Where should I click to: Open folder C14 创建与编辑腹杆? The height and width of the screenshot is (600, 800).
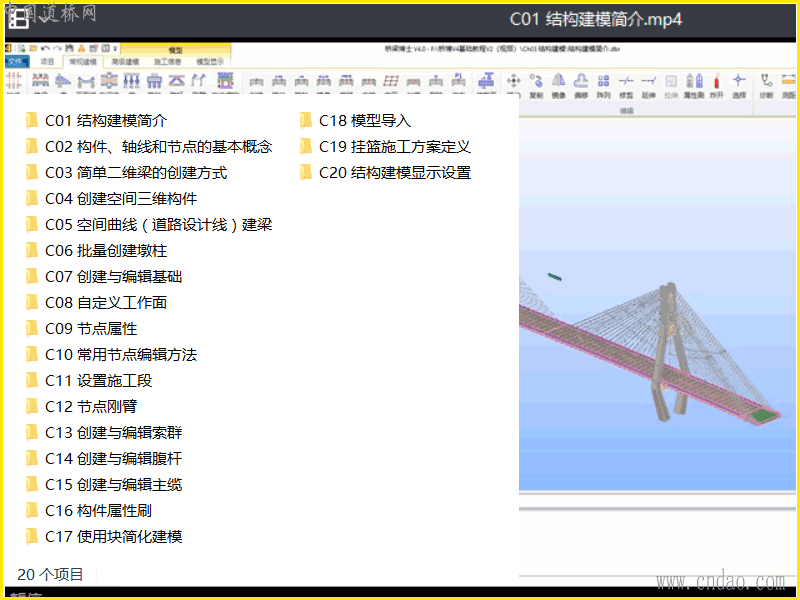click(x=104, y=459)
